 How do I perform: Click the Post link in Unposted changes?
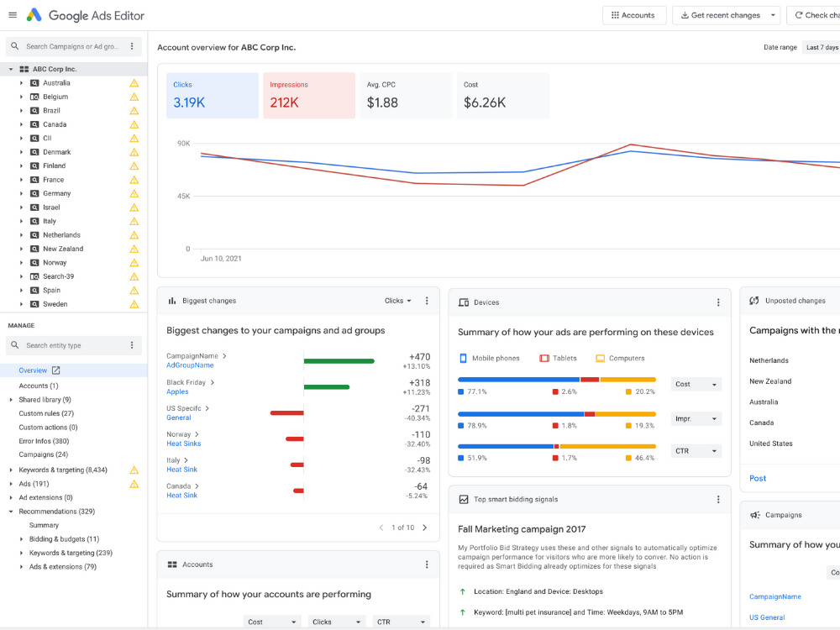[x=758, y=479]
